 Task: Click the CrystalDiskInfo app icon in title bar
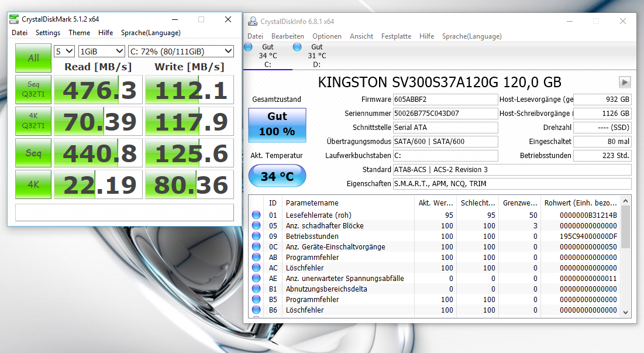coord(253,22)
